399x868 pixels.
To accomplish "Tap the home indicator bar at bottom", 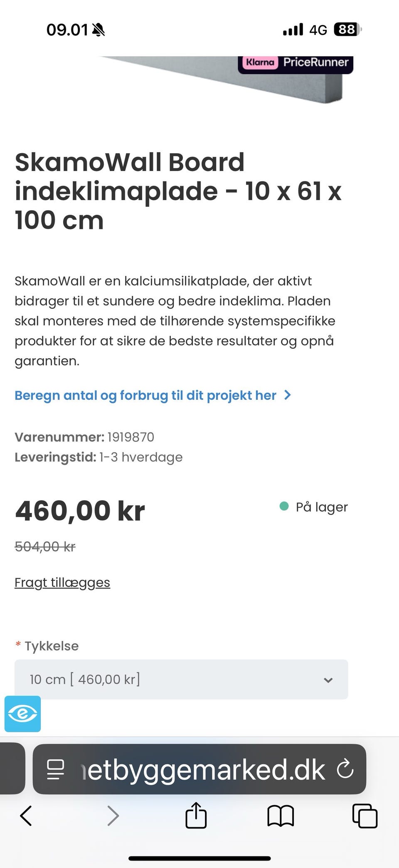I will (199, 858).
